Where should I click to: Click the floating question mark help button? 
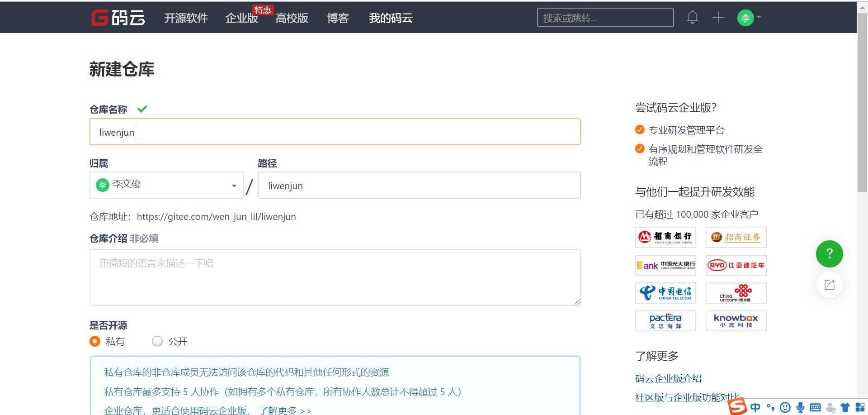point(829,254)
